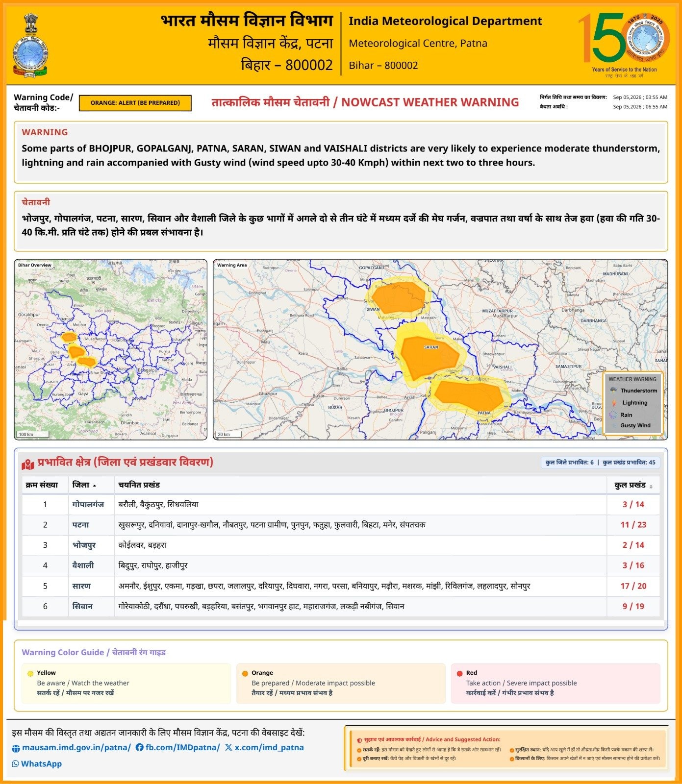Click the 20 km scale bar
Image resolution: width=682 pixels, height=784 pixels.
[228, 434]
